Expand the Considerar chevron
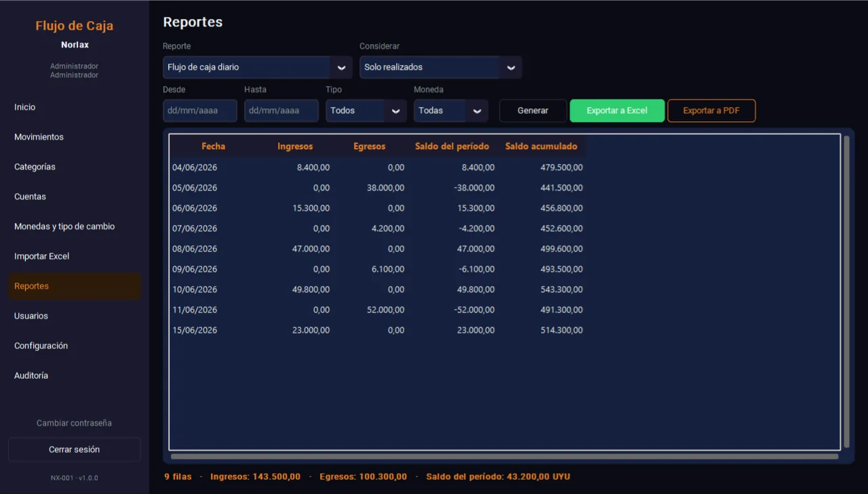This screenshot has width=868, height=494. (511, 68)
